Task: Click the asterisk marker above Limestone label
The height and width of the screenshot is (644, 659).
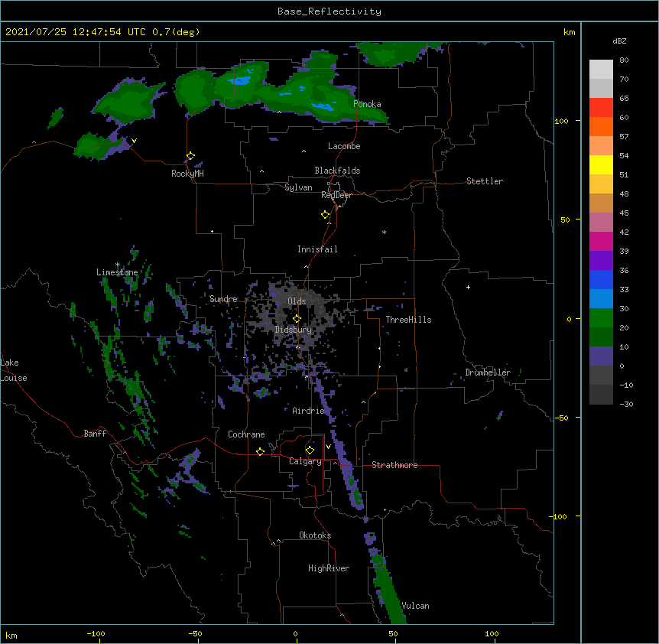Action: [x=118, y=265]
